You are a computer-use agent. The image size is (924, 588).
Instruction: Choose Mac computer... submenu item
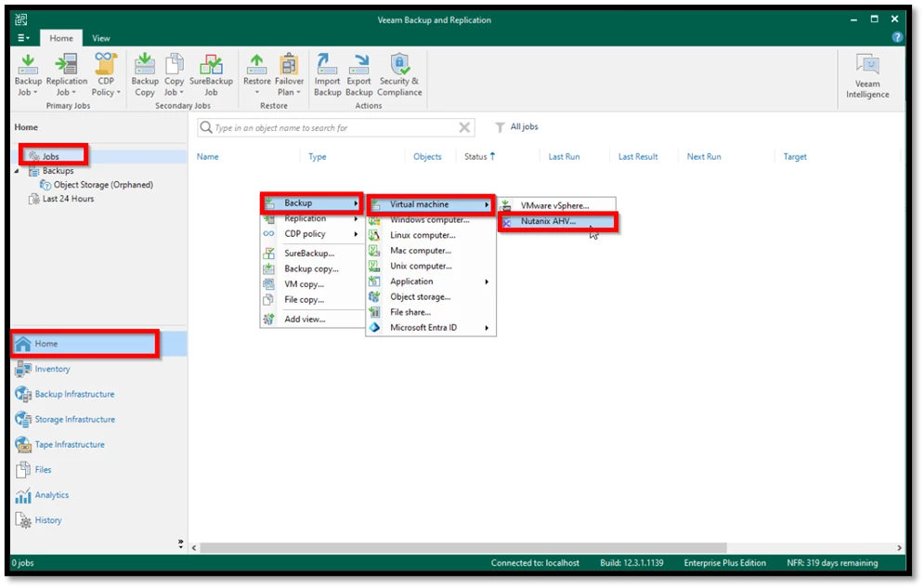click(431, 251)
